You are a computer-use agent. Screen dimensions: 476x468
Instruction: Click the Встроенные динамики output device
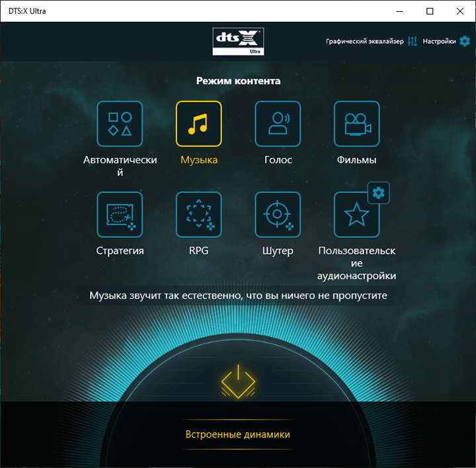[238, 434]
